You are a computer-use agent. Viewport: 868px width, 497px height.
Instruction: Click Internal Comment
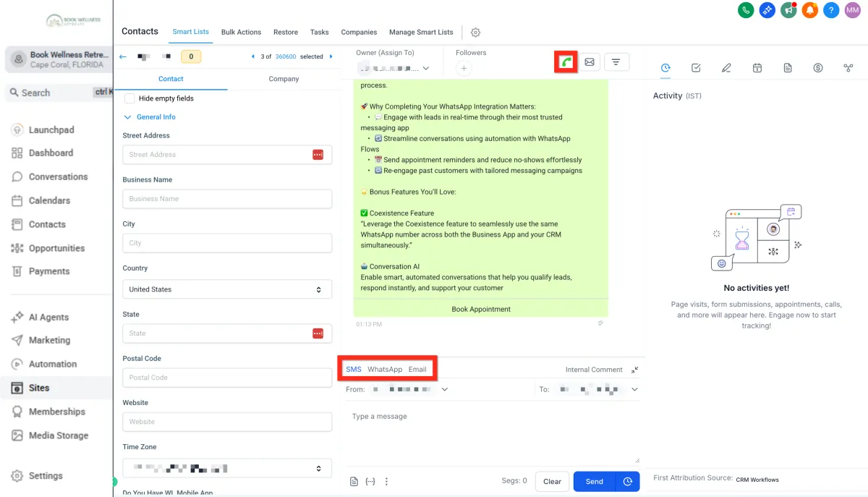pyautogui.click(x=594, y=370)
